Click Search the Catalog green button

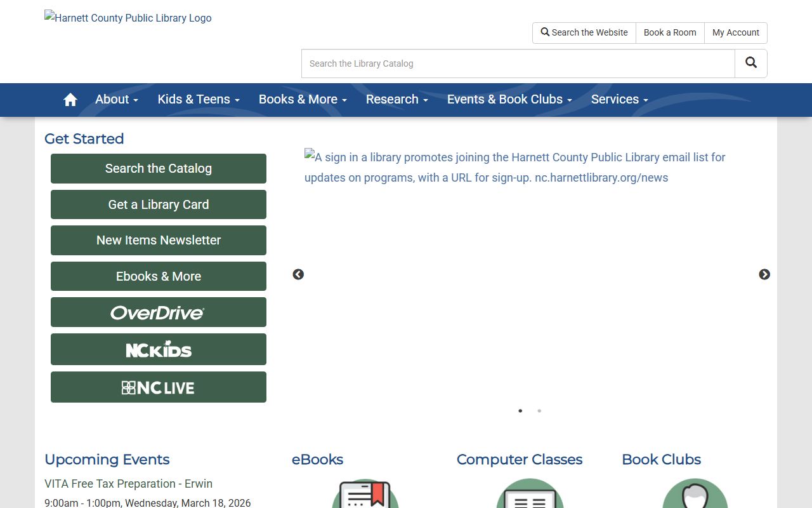point(159,168)
